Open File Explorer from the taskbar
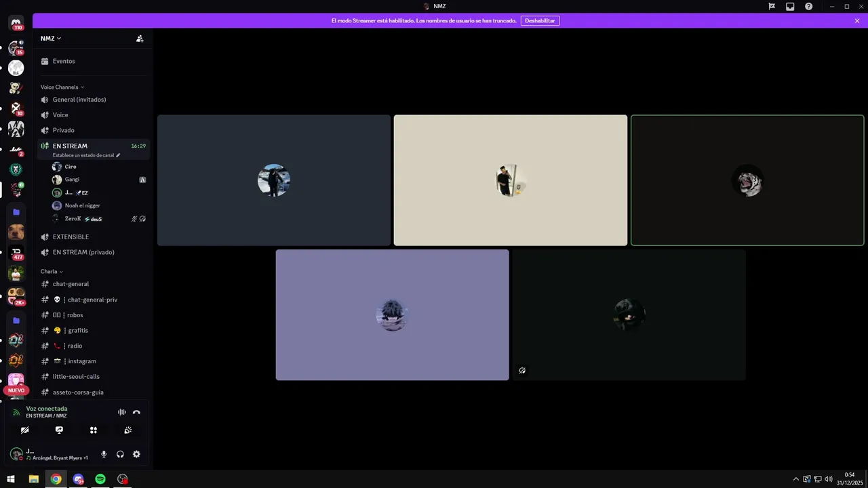Screen dimensions: 868x488 point(33,479)
